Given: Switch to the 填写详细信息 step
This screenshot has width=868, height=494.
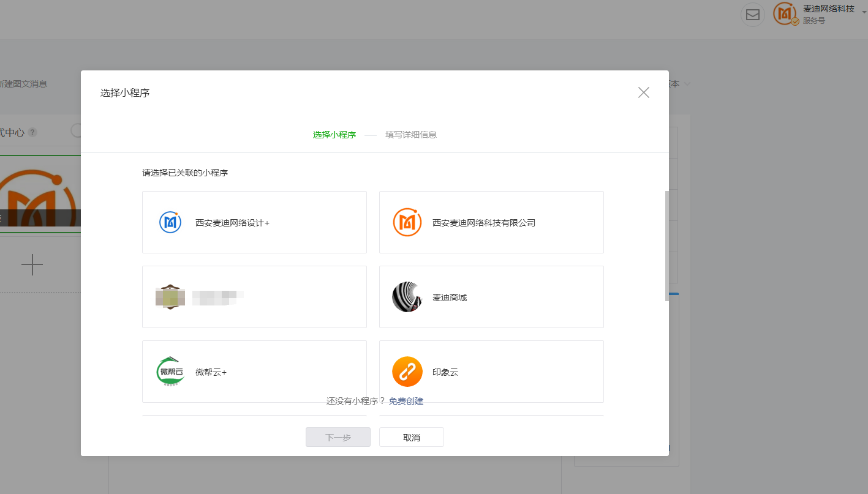Looking at the screenshot, I should tap(411, 135).
